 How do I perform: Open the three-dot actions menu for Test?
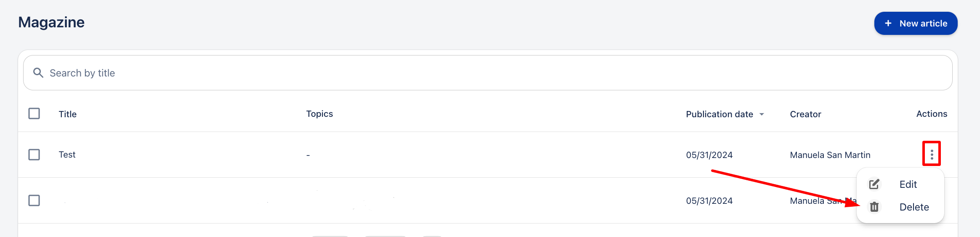932,155
